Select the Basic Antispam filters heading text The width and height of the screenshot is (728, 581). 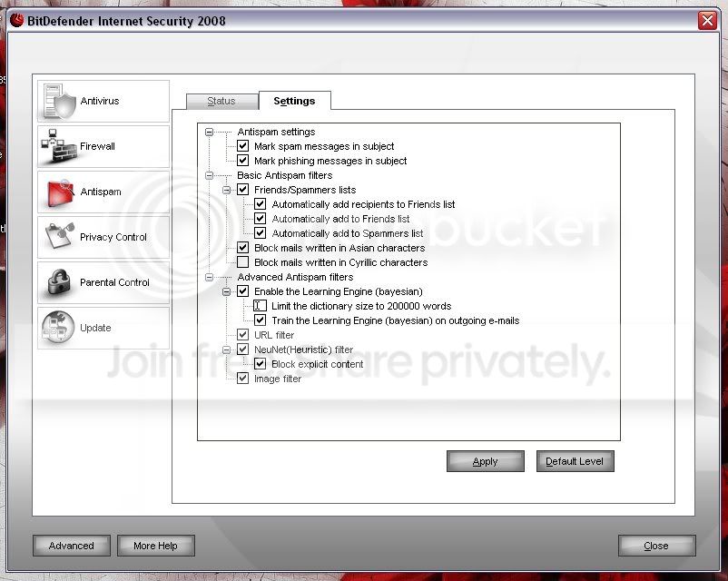coord(285,175)
